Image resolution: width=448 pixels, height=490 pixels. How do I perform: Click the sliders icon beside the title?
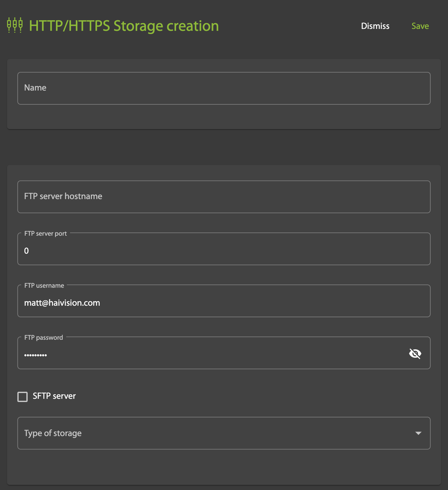[14, 24]
